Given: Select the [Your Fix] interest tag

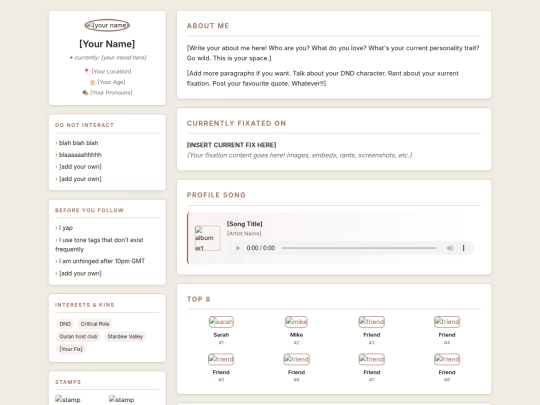Looking at the screenshot, I should [71, 349].
